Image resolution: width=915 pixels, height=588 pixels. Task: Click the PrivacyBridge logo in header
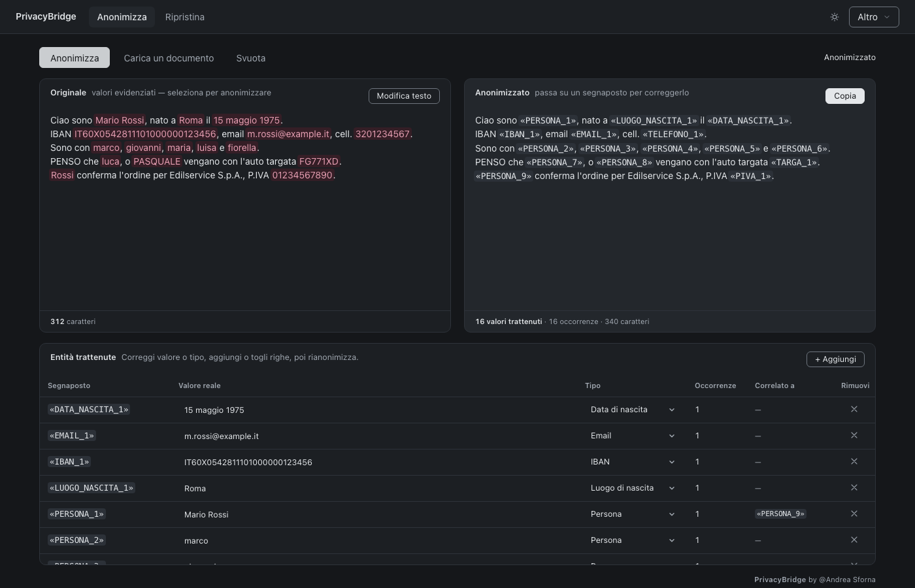(46, 16)
